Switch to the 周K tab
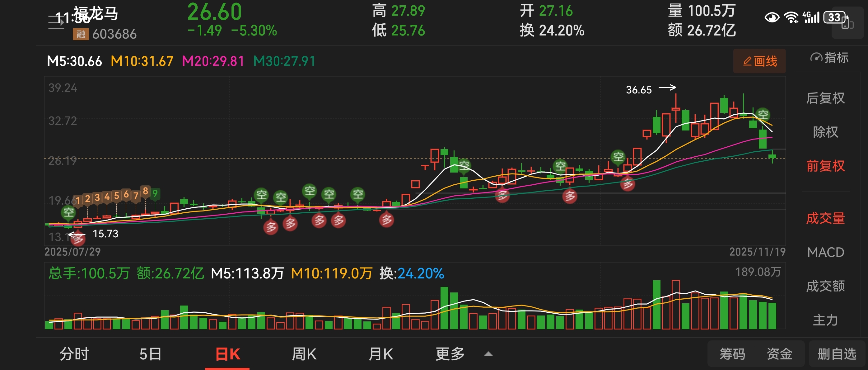 point(304,354)
